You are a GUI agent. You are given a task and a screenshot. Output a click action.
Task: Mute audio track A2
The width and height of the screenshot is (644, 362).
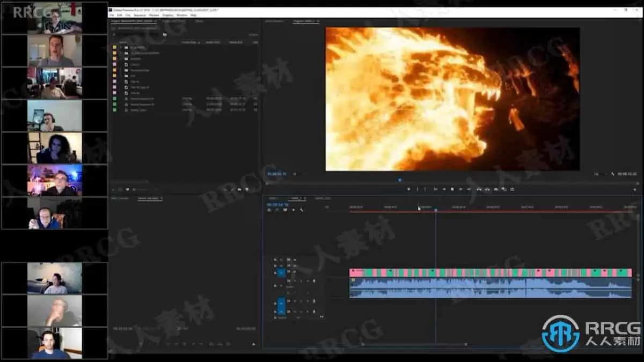tap(295, 301)
